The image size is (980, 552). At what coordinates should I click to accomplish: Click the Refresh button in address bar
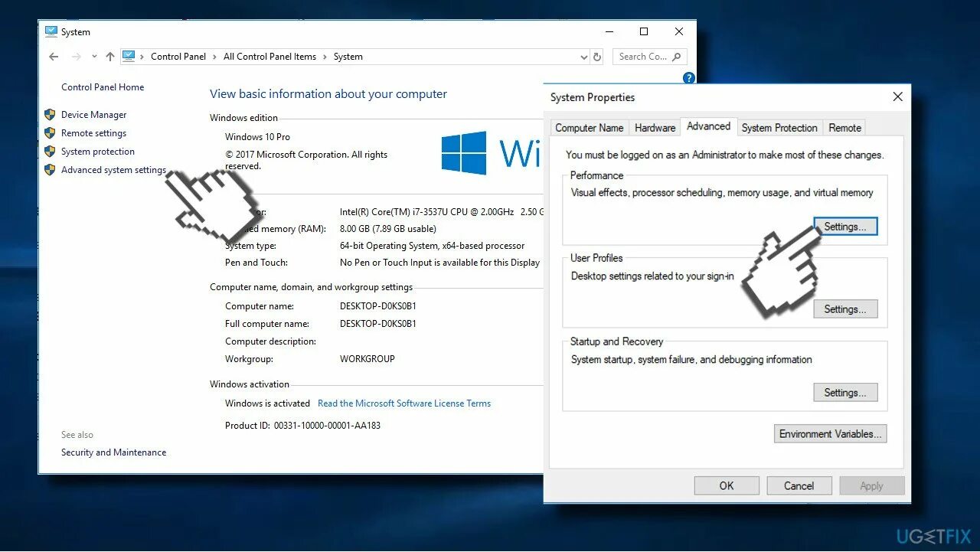click(x=597, y=57)
